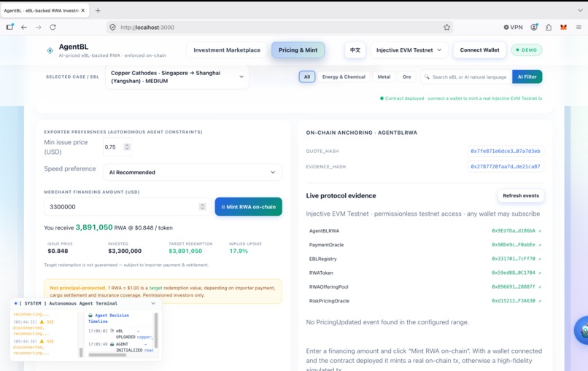The height and width of the screenshot is (371, 588).
Task: Click the browser forward arrow
Action: [38, 28]
